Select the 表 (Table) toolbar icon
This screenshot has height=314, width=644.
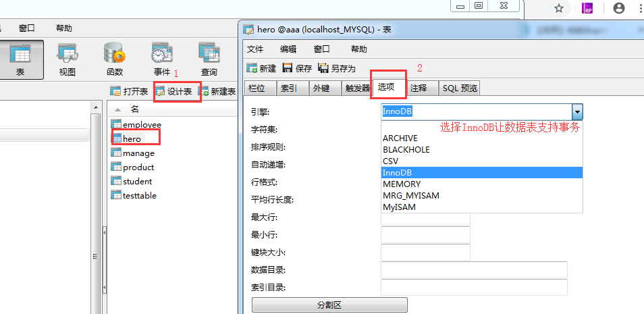(x=20, y=59)
